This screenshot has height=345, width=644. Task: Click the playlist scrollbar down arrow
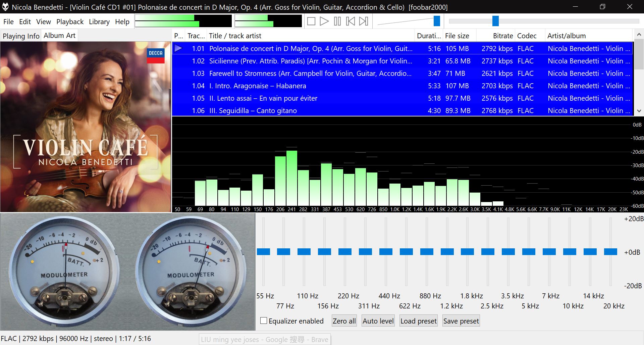click(639, 111)
